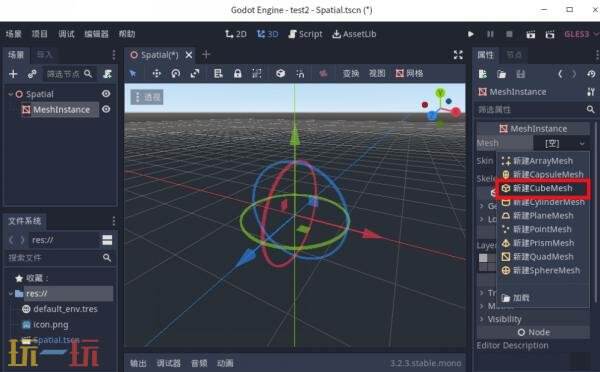Expand the Visibility section in Inspector

[x=504, y=319]
